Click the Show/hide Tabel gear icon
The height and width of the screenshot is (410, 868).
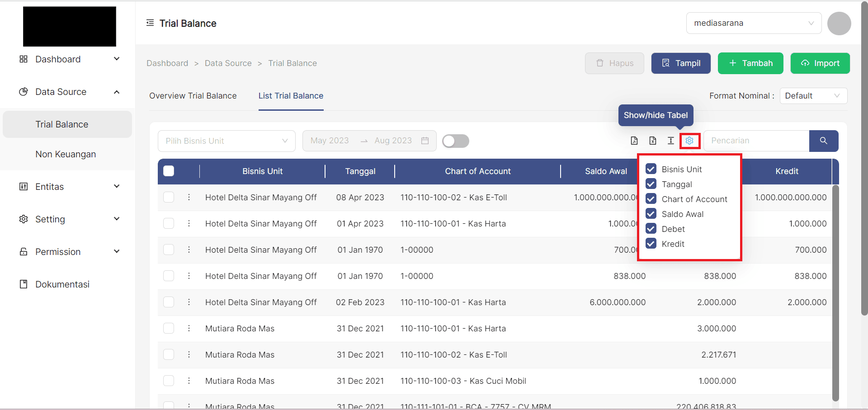(x=689, y=141)
